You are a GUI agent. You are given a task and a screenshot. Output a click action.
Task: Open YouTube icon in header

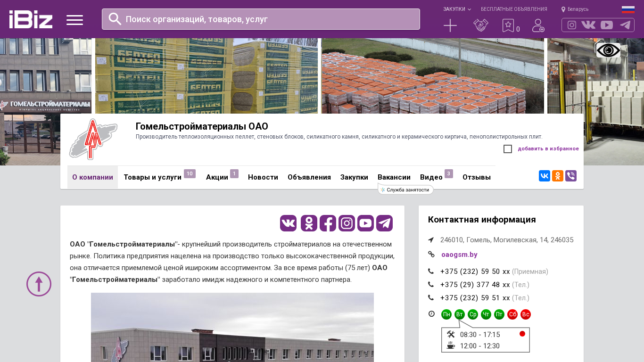click(x=607, y=25)
